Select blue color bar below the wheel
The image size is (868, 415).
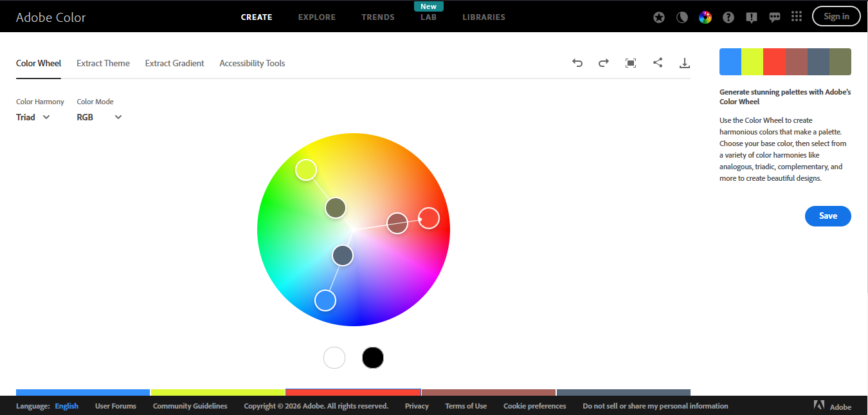click(x=83, y=392)
